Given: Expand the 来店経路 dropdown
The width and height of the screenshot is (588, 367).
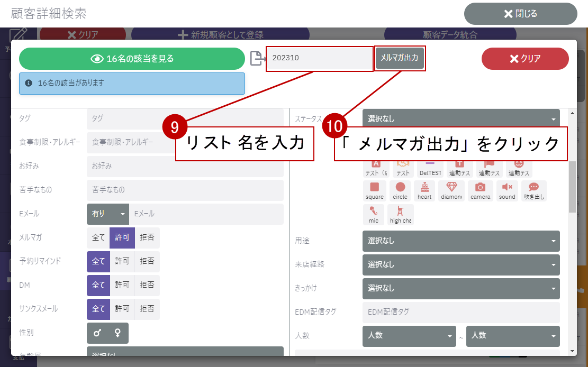Looking at the screenshot, I should 460,265.
